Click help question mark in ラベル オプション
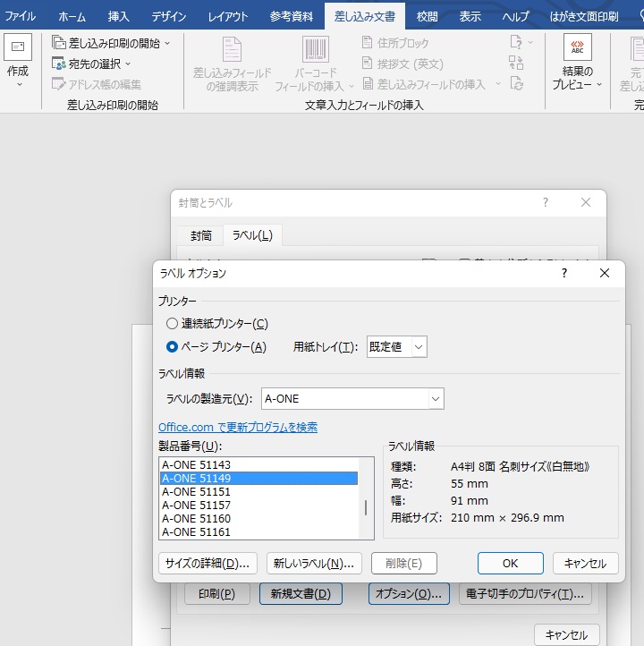 pos(564,273)
